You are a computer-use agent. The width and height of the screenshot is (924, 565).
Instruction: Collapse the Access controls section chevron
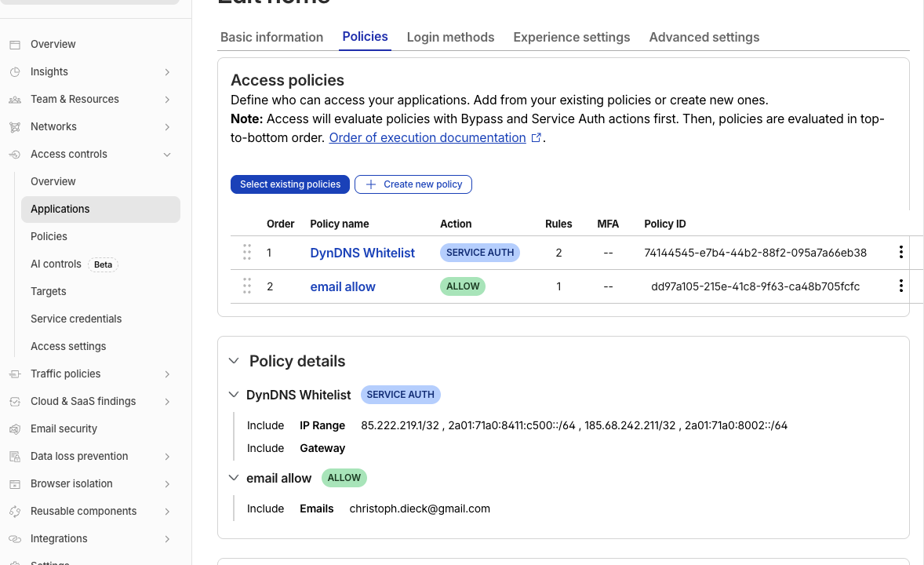[x=167, y=155]
